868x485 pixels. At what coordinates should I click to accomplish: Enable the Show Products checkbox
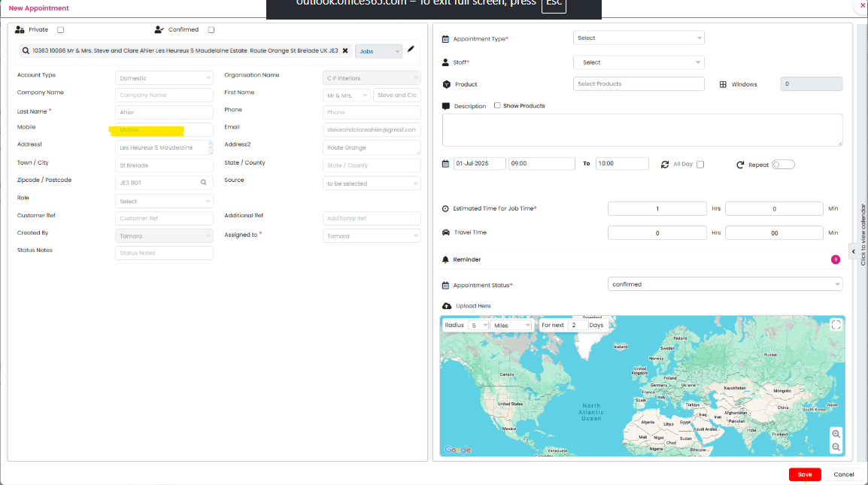pyautogui.click(x=497, y=106)
